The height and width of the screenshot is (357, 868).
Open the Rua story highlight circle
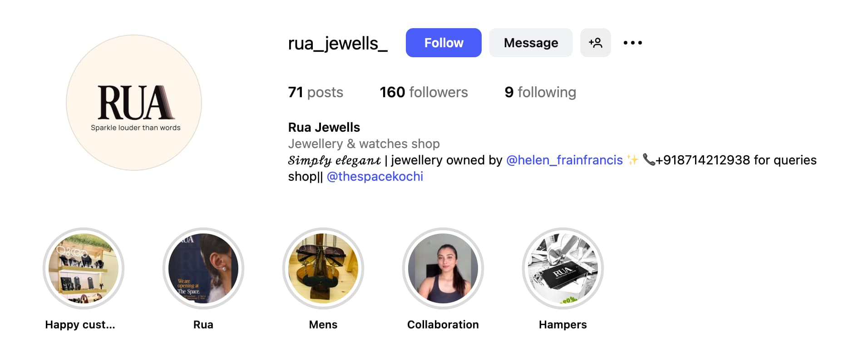click(x=203, y=268)
